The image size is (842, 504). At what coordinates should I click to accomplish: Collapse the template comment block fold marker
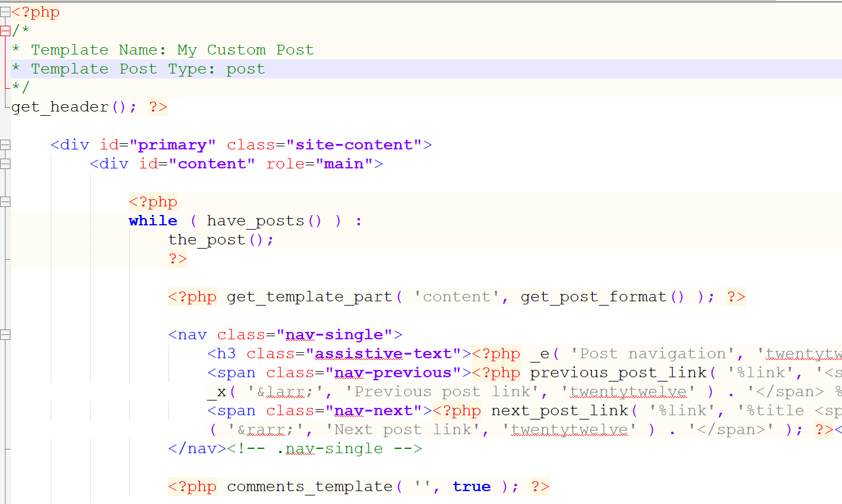point(5,30)
